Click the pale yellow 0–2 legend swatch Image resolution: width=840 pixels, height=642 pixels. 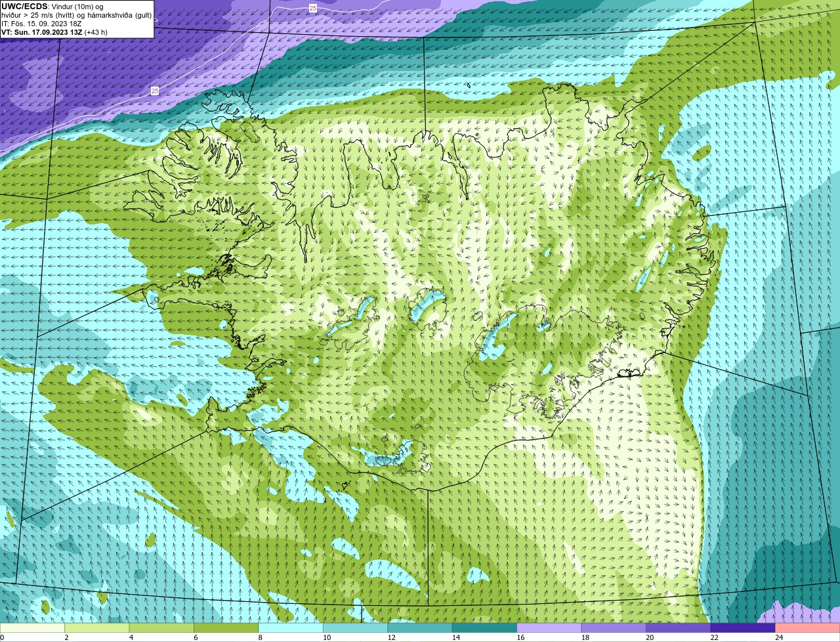point(32,628)
